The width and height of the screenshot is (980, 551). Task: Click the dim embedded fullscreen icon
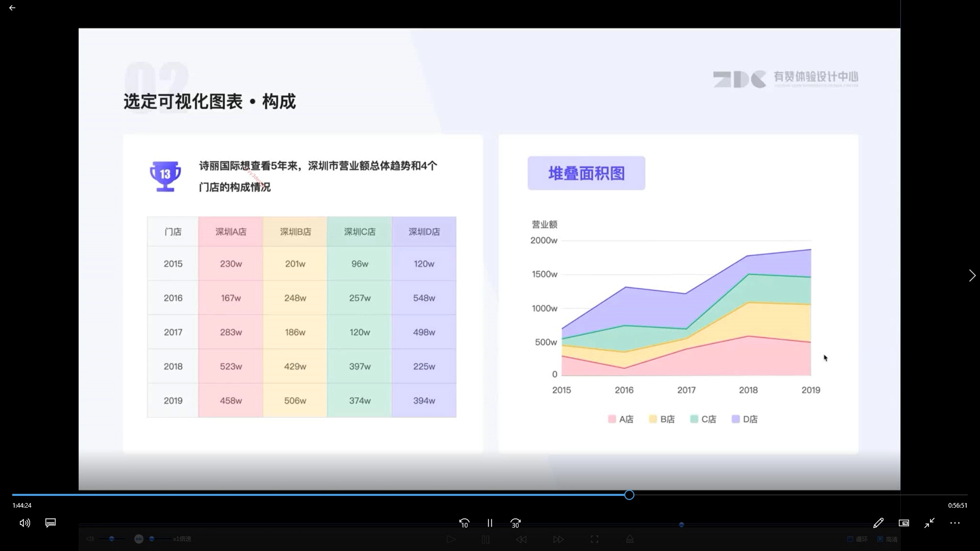click(595, 539)
